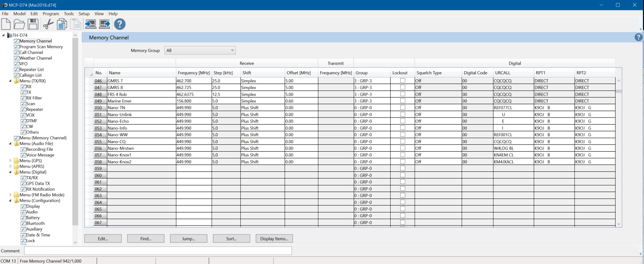Viewport: 644px width, 264px height.
Task: Check the Lockout box for Nano-Mrstwn
Action: [403, 148]
